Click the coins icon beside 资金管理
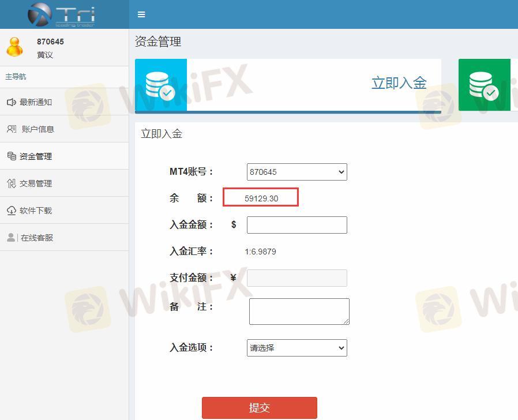Screen dimensions: 518x420 [12, 156]
